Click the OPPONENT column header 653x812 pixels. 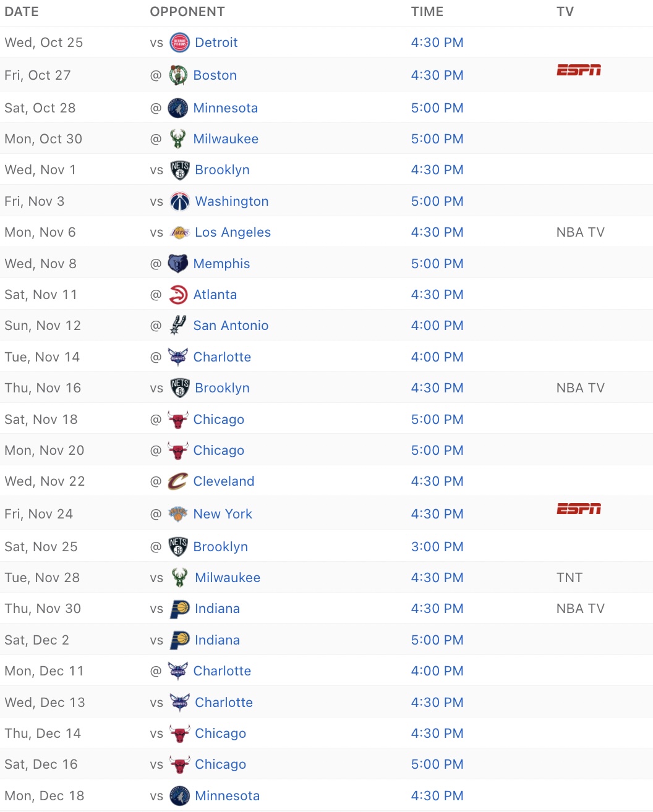tap(187, 12)
